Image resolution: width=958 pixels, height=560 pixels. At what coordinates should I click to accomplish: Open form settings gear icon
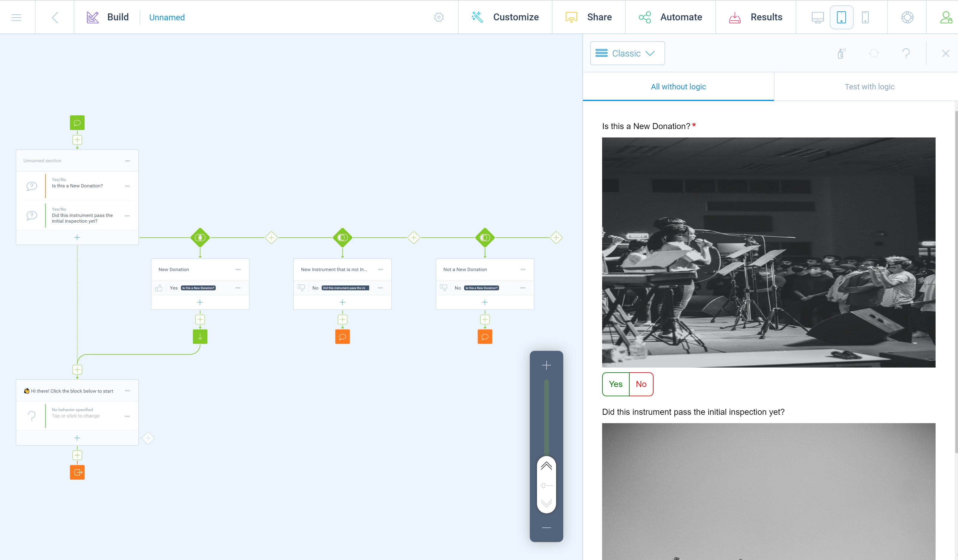[x=439, y=18]
